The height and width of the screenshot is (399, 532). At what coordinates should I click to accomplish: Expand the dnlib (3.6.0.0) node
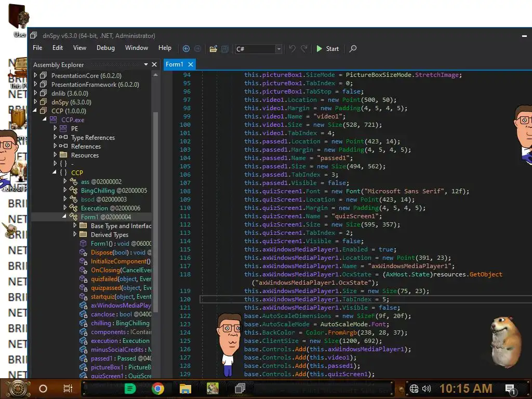coord(35,92)
